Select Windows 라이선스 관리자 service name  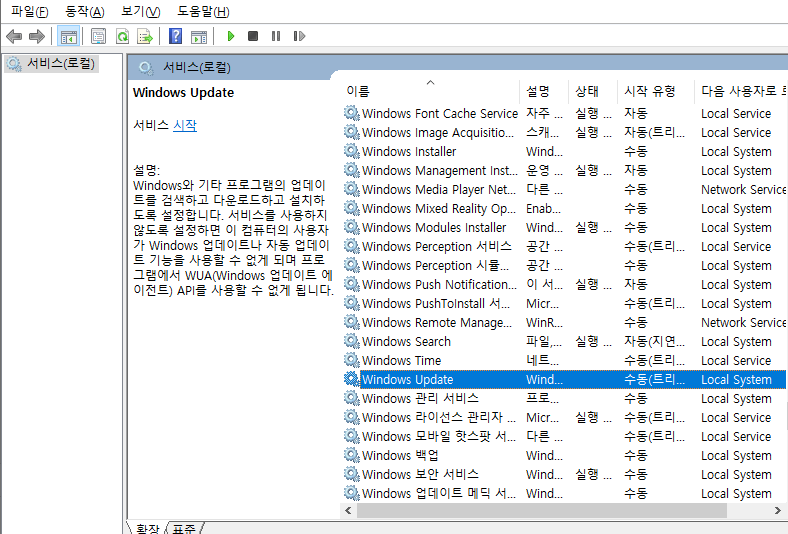click(439, 417)
